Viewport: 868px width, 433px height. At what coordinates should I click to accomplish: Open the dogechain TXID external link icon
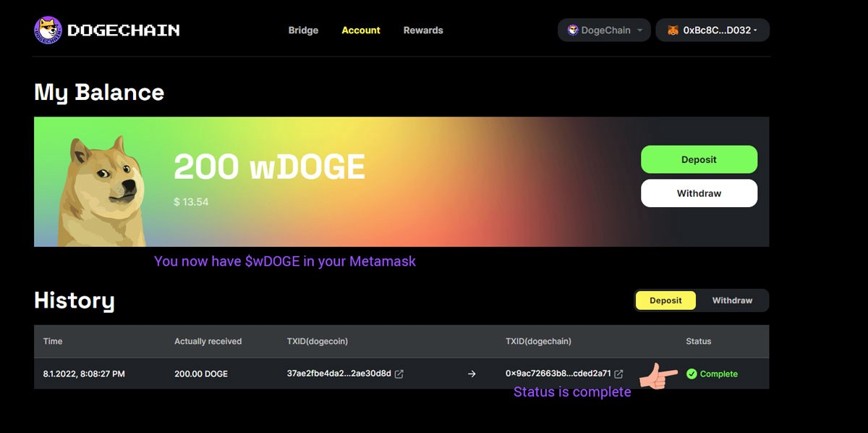click(618, 374)
